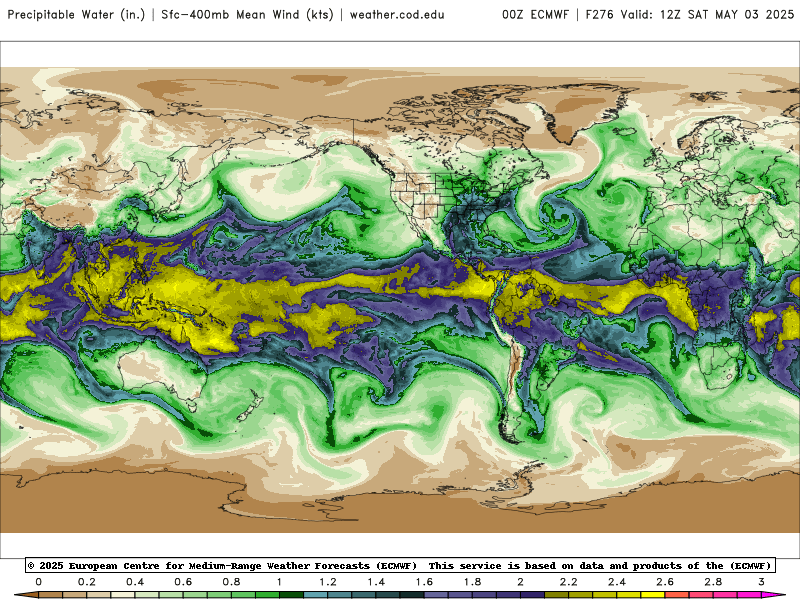Click the legend value '3' label
This screenshot has width=800, height=600.
[761, 582]
